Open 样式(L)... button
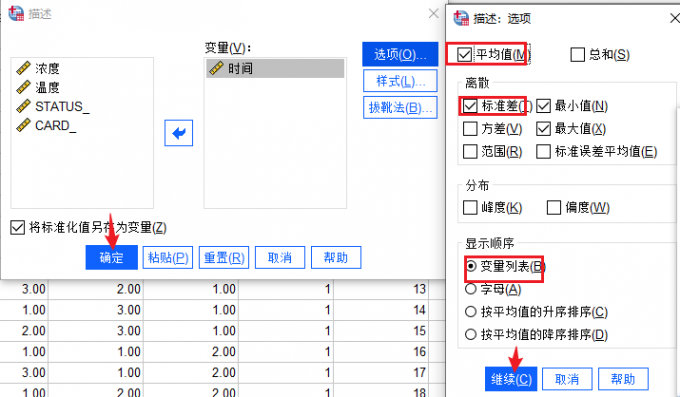680x397 pixels. click(x=400, y=81)
